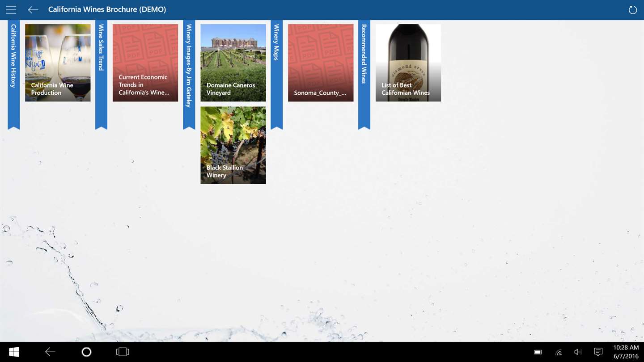
Task: Open the Windows Start menu
Action: pos(14,352)
